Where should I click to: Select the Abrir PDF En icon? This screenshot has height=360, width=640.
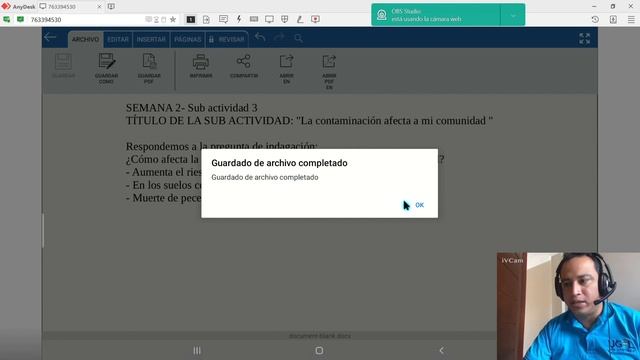tap(329, 72)
